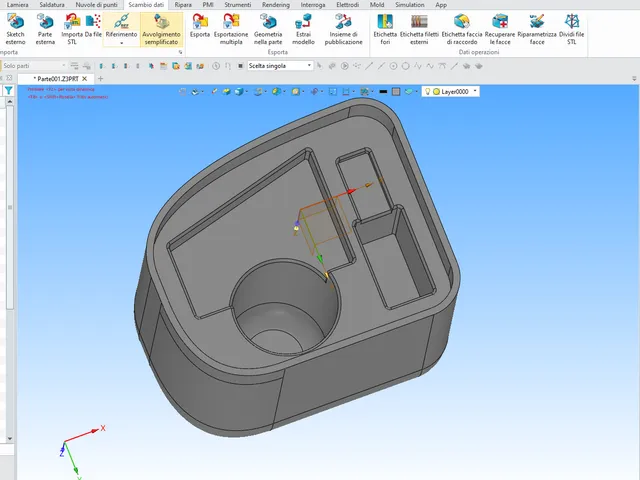The width and height of the screenshot is (640, 480).
Task: Open the App tab
Action: click(x=441, y=5)
